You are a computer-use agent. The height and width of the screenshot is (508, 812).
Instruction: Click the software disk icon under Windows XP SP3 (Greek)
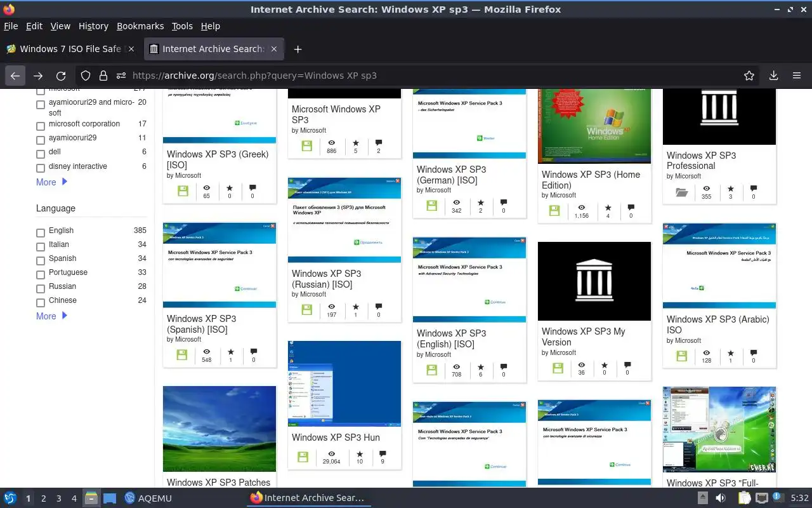click(183, 191)
